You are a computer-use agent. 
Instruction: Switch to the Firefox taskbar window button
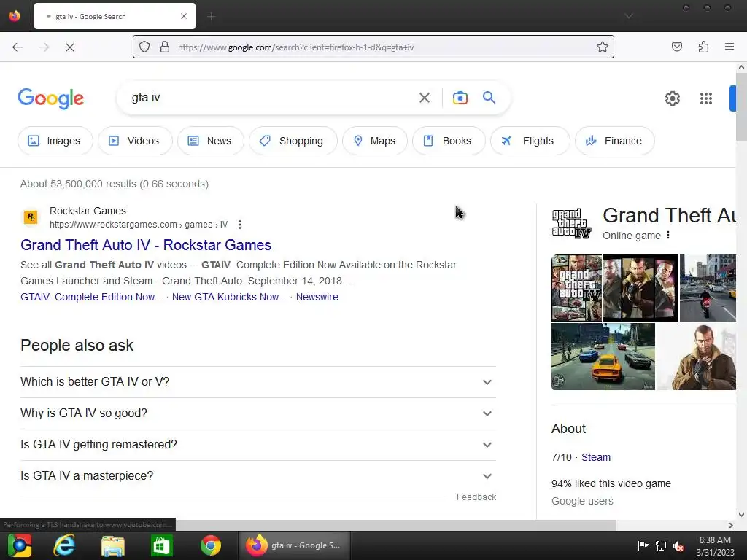pyautogui.click(x=294, y=545)
